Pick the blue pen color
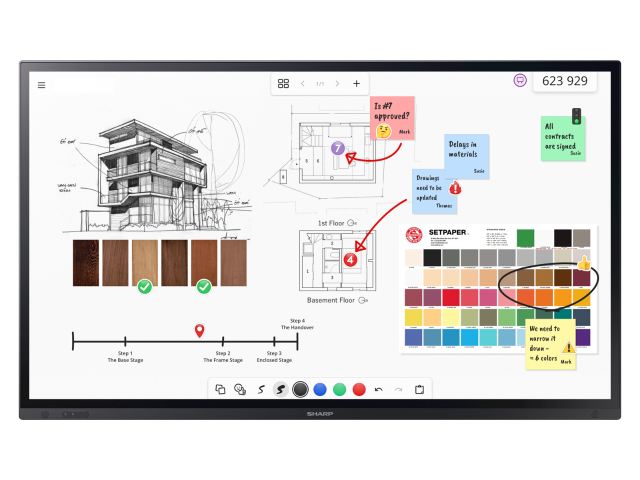640x480 pixels. click(x=320, y=389)
